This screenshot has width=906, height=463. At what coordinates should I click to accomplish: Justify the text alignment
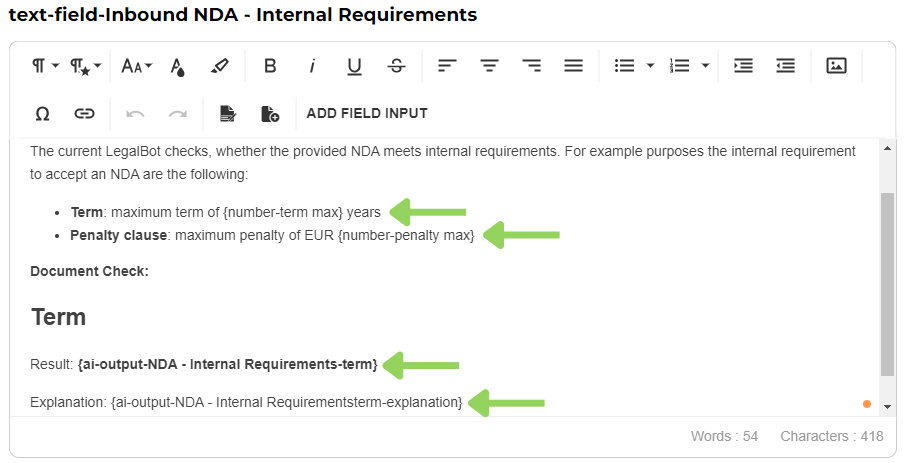[x=573, y=66]
